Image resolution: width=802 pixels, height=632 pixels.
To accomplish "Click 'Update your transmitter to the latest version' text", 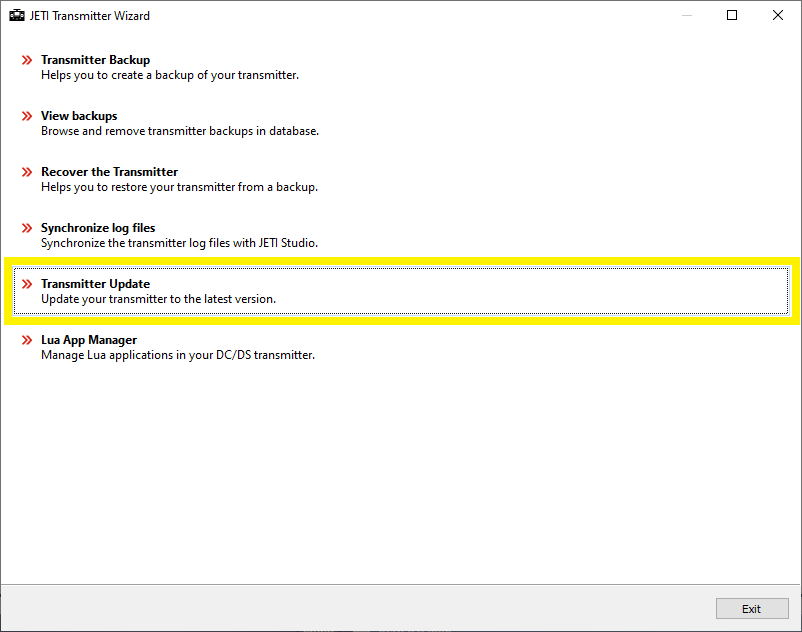I will 158,299.
